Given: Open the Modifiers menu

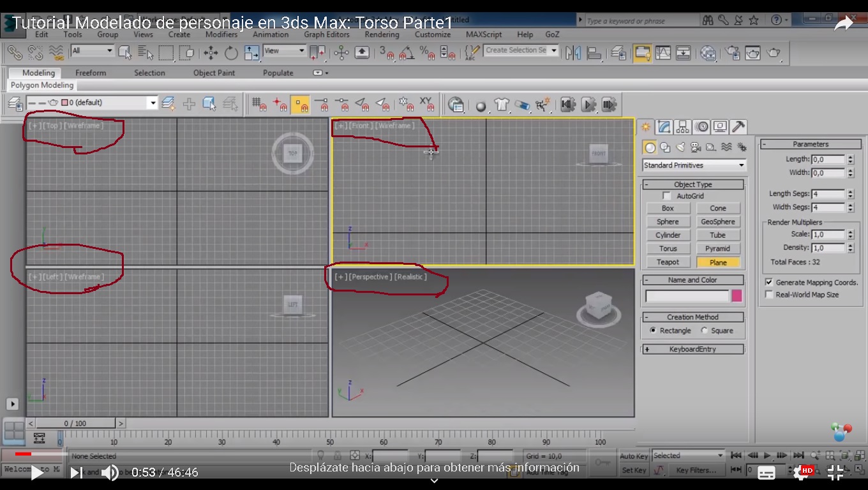Looking at the screenshot, I should [x=221, y=34].
